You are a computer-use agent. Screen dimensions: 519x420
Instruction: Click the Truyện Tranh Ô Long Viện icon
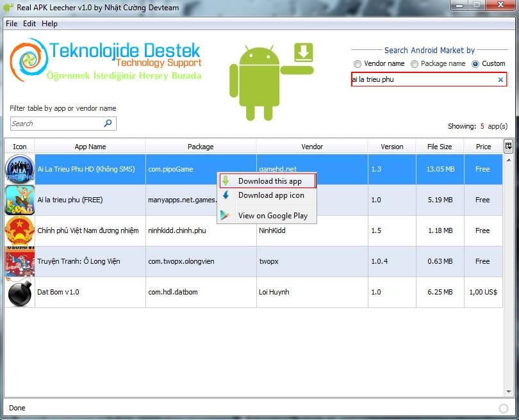point(20,262)
